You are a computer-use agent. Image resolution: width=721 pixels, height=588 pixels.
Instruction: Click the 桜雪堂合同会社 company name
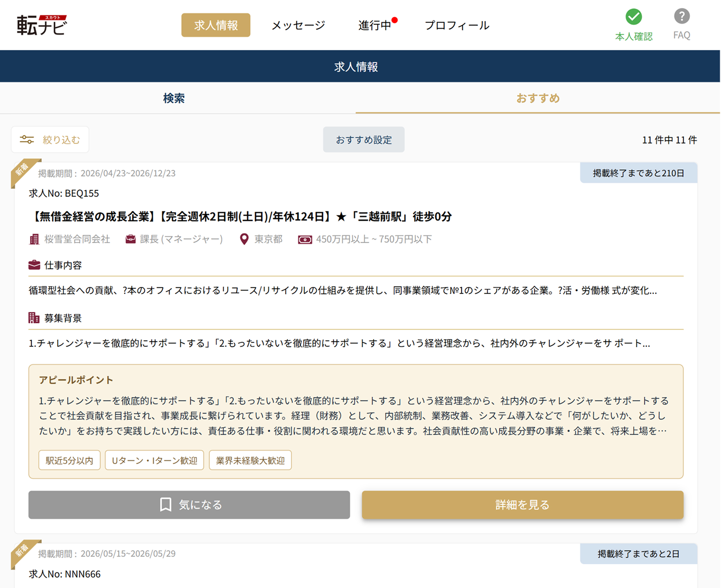pyautogui.click(x=77, y=239)
